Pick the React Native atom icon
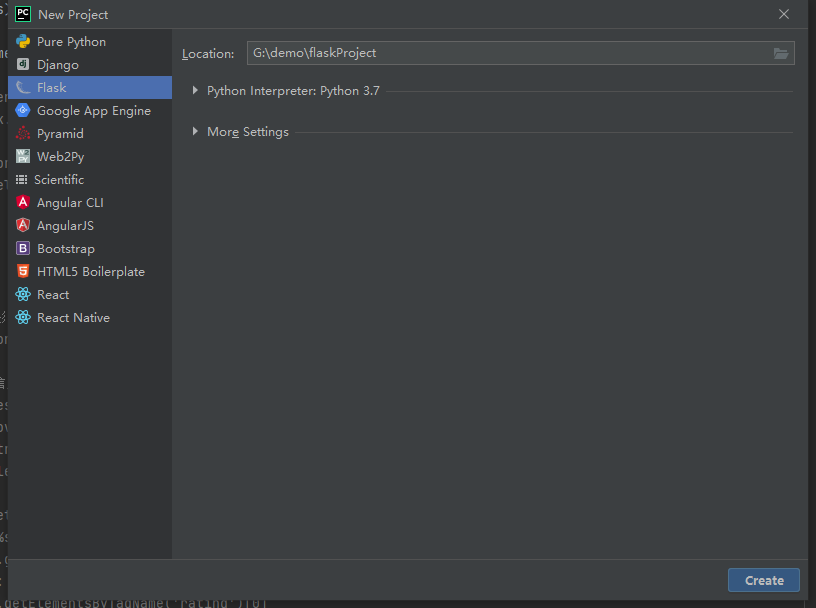This screenshot has width=816, height=608. pos(23,317)
